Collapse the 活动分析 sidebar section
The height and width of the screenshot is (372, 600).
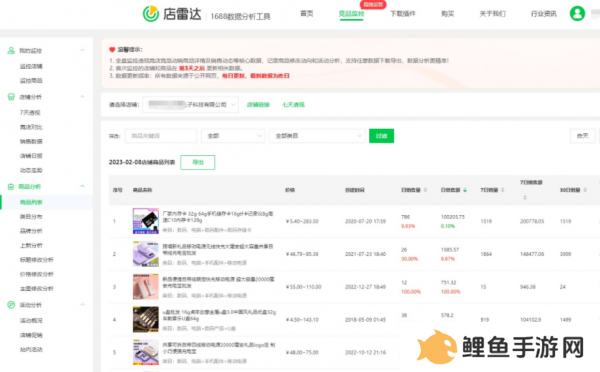(x=82, y=305)
